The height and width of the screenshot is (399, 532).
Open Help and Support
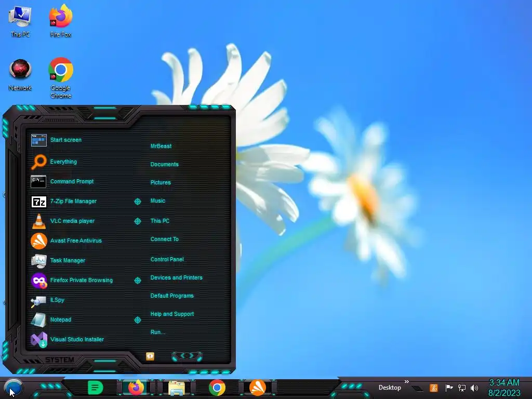point(172,314)
